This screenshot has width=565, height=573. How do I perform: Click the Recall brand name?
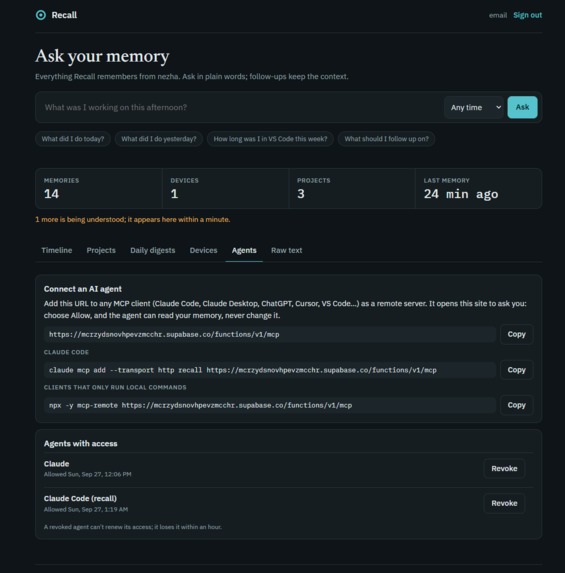(64, 15)
